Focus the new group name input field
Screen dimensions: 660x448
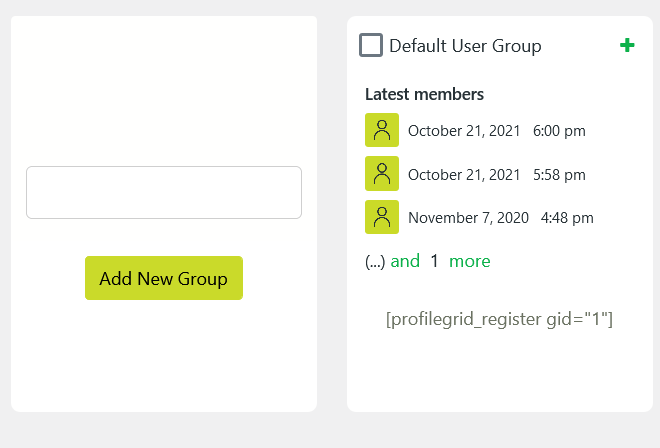click(x=164, y=192)
